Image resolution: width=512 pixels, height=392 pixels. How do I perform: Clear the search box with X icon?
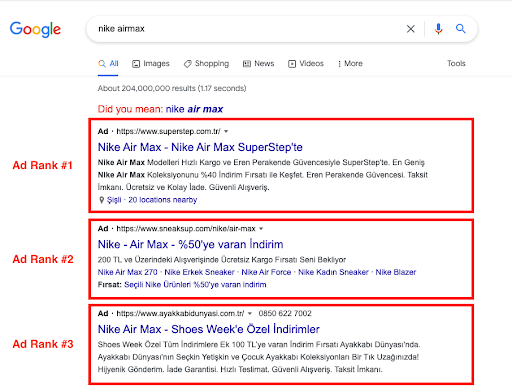[411, 29]
